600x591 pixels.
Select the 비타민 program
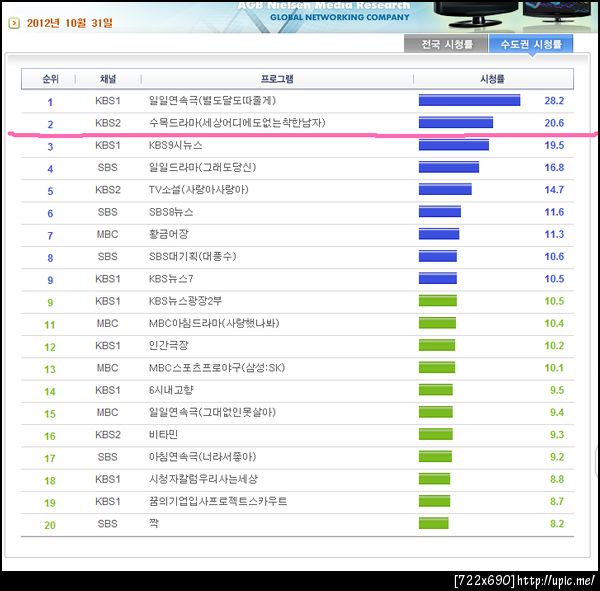pyautogui.click(x=163, y=434)
